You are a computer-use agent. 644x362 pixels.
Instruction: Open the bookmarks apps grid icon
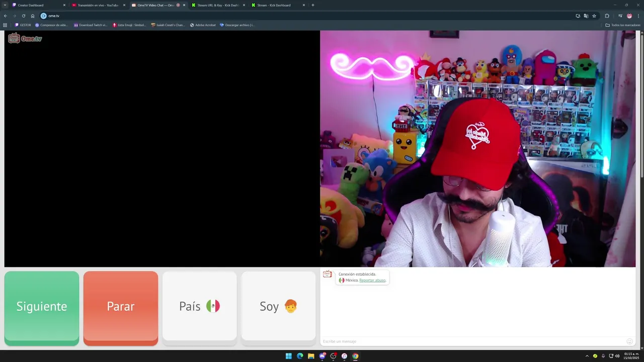point(5,25)
